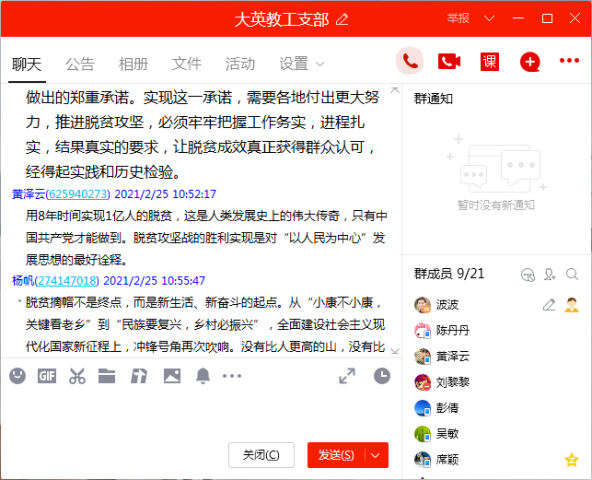This screenshot has height=480, width=592.
Task: Click the bell notification icon
Action: click(203, 376)
